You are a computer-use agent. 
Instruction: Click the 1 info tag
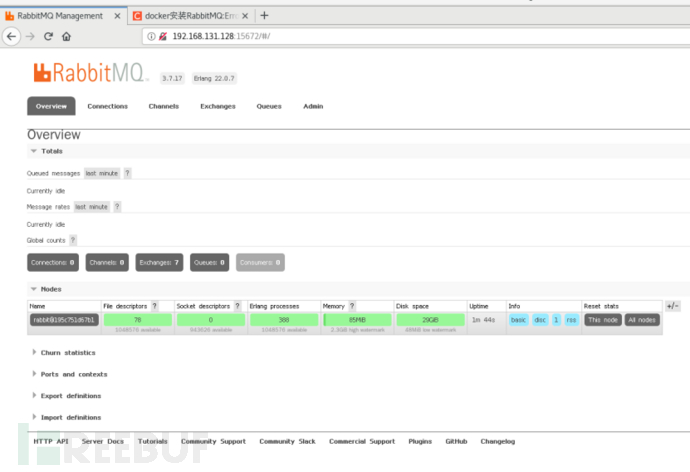[556, 320]
